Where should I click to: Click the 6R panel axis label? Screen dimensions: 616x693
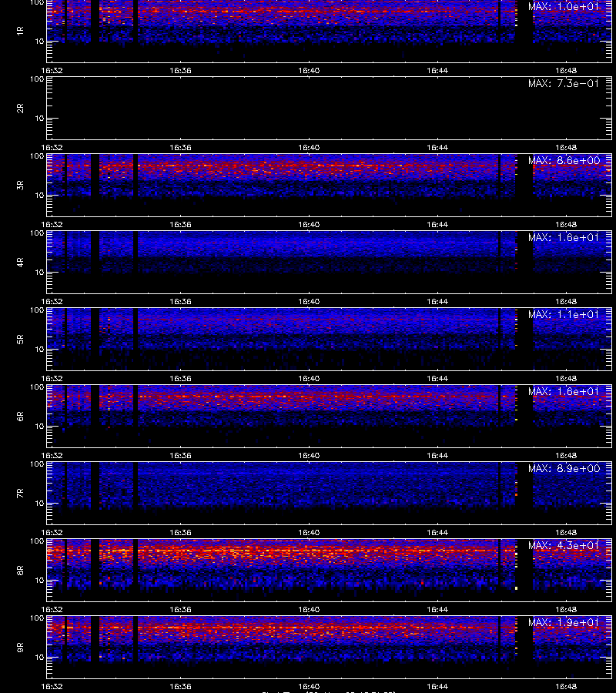20,417
